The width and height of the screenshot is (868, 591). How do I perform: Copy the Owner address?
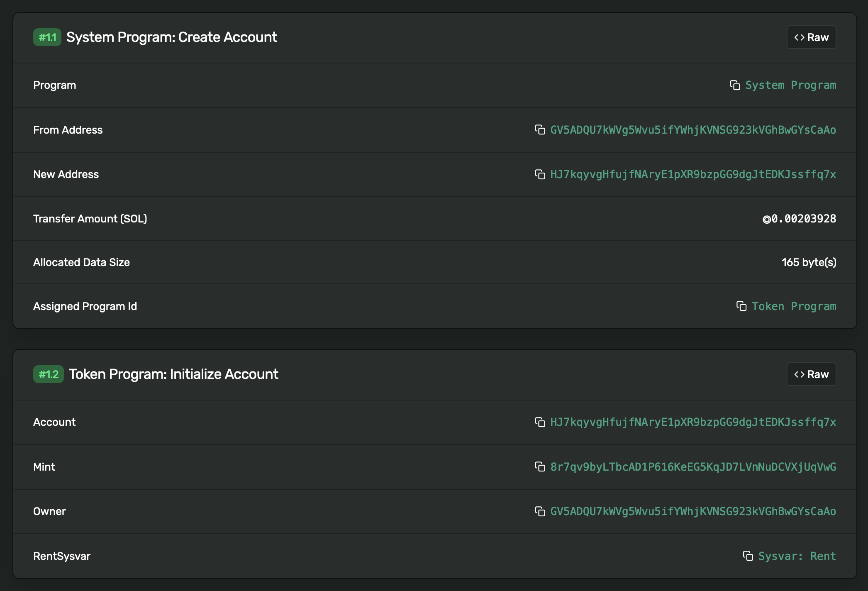[x=540, y=511]
